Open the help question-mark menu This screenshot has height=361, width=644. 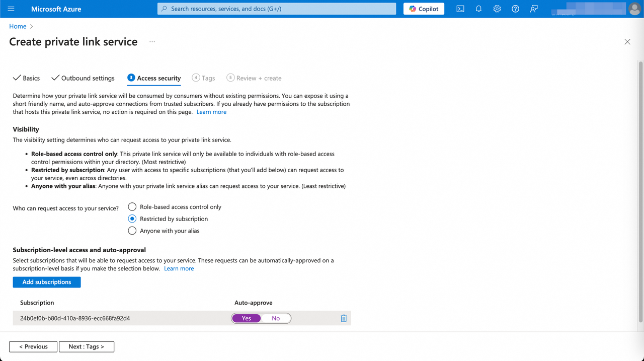click(x=515, y=9)
